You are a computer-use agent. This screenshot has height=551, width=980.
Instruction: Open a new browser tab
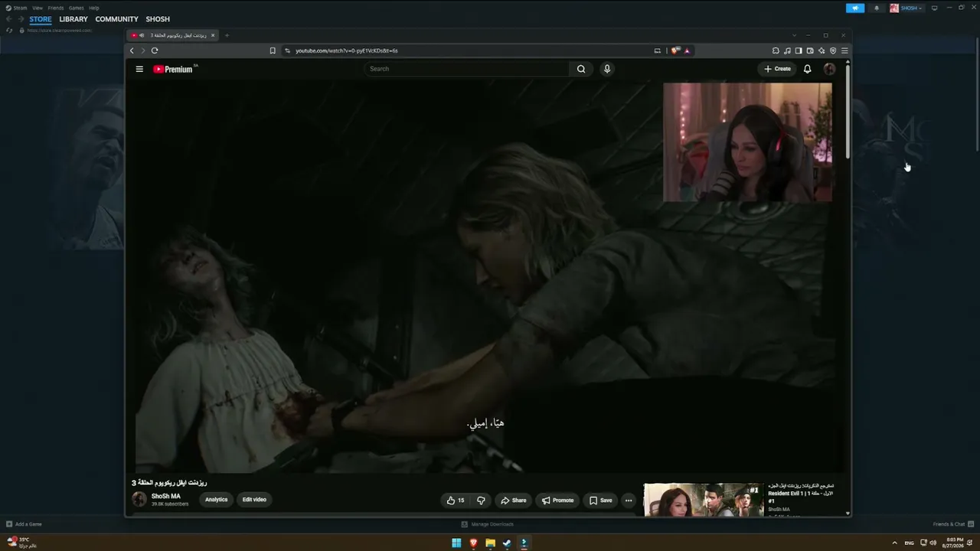pos(227,35)
